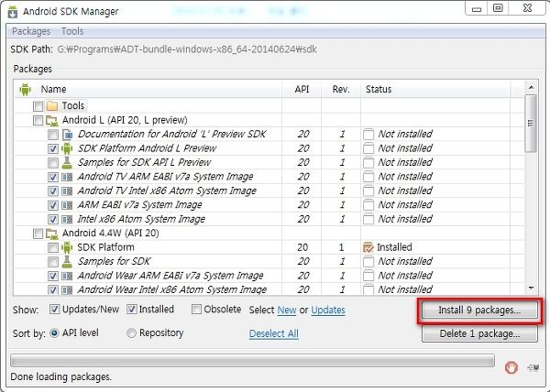The image size is (550, 392).
Task: Click the Android robot icon in Name header
Action: (25, 90)
